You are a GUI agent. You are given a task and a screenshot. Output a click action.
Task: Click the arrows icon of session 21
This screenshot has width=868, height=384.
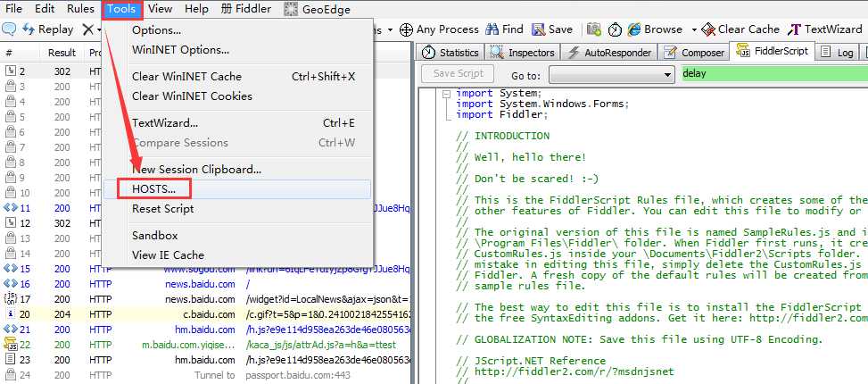[x=11, y=330]
